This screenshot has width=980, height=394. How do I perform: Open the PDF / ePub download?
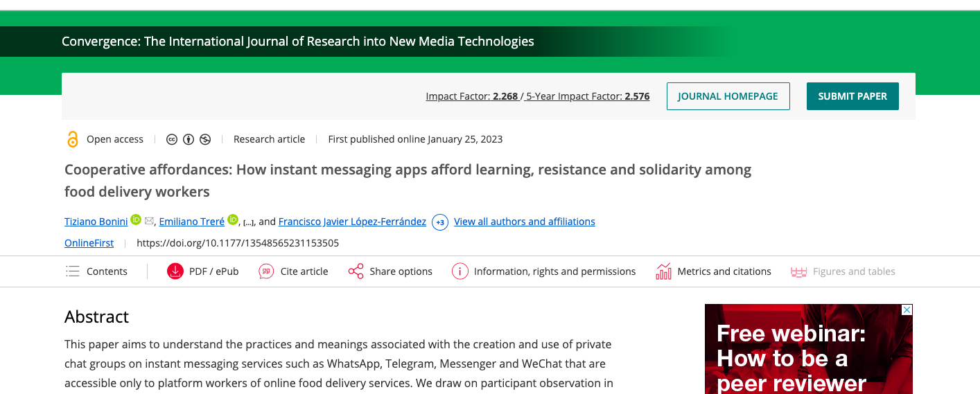pos(203,271)
